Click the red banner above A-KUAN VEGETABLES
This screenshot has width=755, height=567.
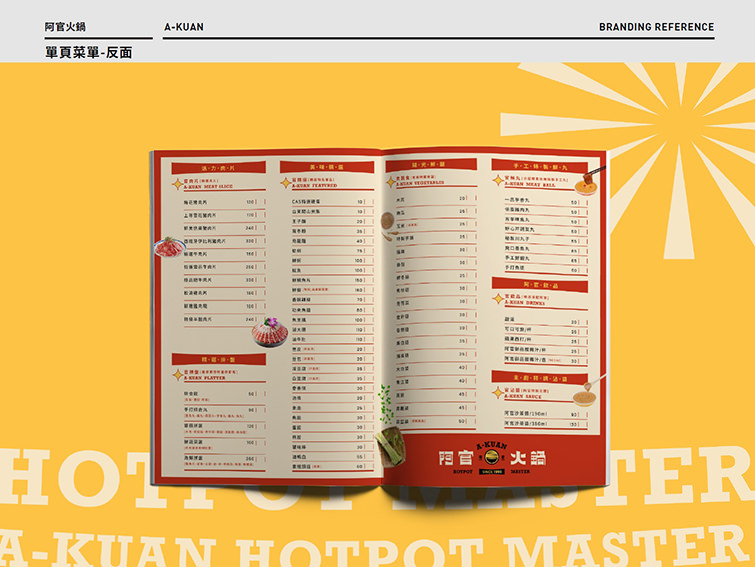[431, 165]
